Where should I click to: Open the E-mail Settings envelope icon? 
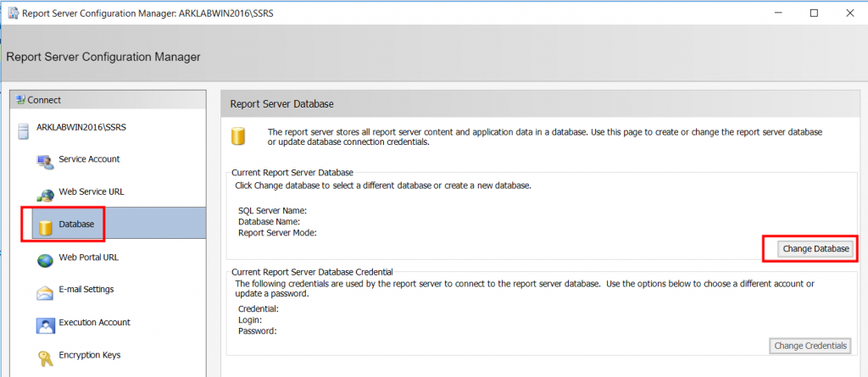coord(46,291)
